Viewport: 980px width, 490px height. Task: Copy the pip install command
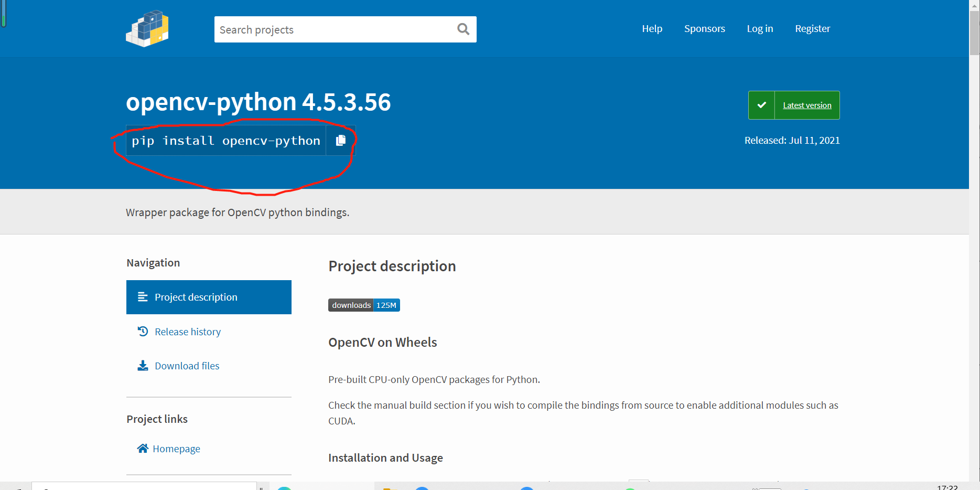[x=341, y=140]
